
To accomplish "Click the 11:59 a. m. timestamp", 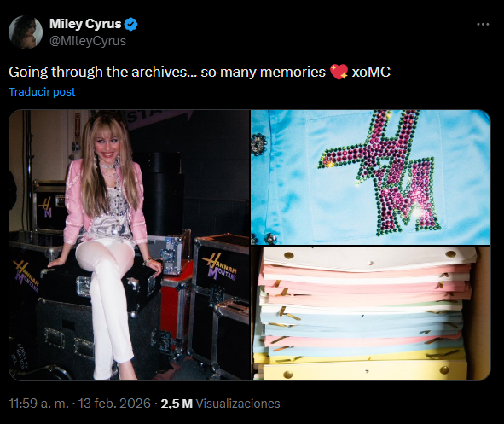I will (39, 404).
